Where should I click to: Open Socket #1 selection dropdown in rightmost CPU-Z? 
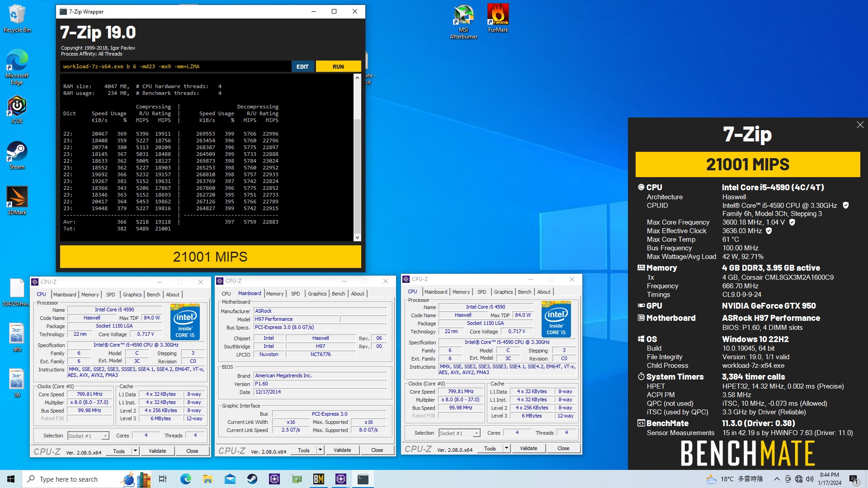(x=460, y=433)
